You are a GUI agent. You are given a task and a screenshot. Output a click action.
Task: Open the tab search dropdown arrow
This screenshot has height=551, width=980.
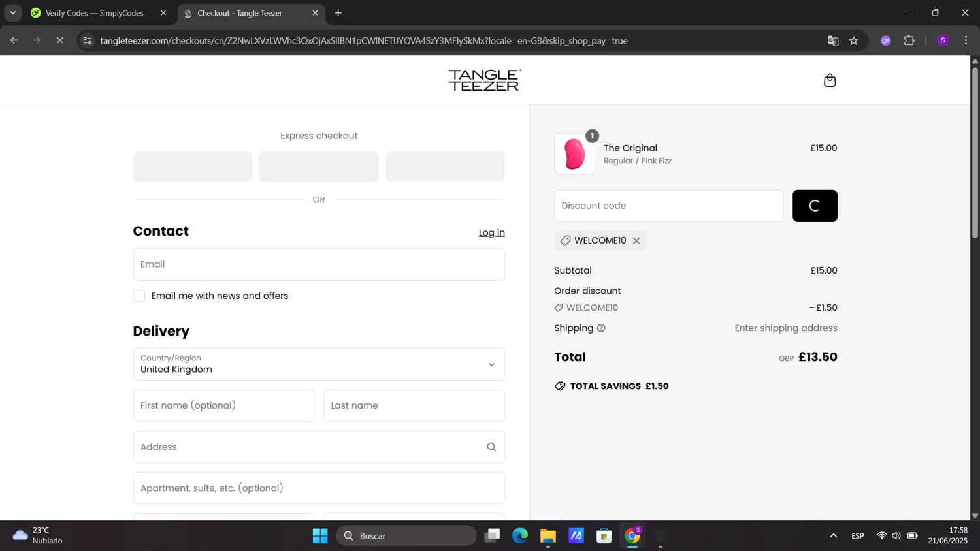click(x=12, y=13)
